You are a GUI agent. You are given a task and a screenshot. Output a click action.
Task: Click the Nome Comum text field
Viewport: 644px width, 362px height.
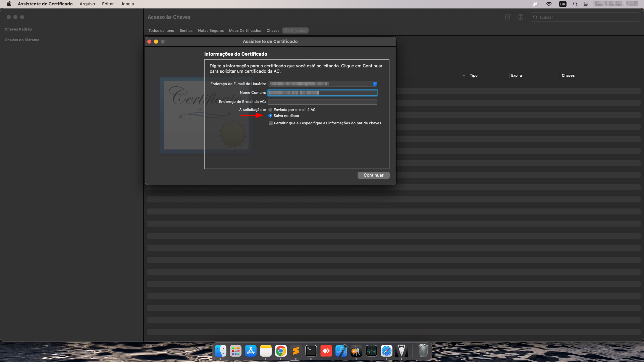[x=323, y=93]
